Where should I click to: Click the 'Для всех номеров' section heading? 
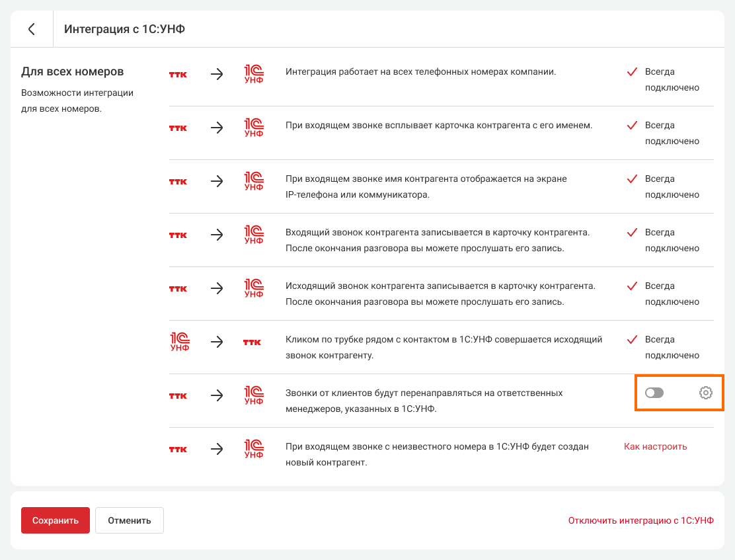(73, 71)
